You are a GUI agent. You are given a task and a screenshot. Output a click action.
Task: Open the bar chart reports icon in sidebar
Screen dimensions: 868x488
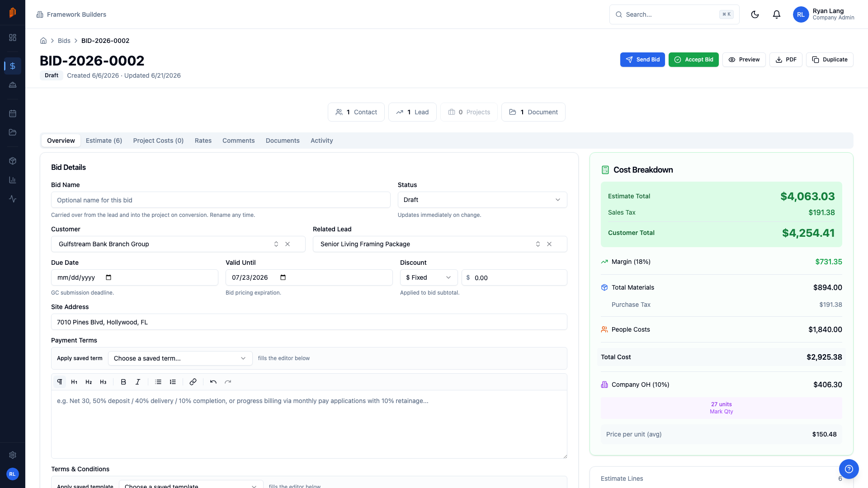13,180
